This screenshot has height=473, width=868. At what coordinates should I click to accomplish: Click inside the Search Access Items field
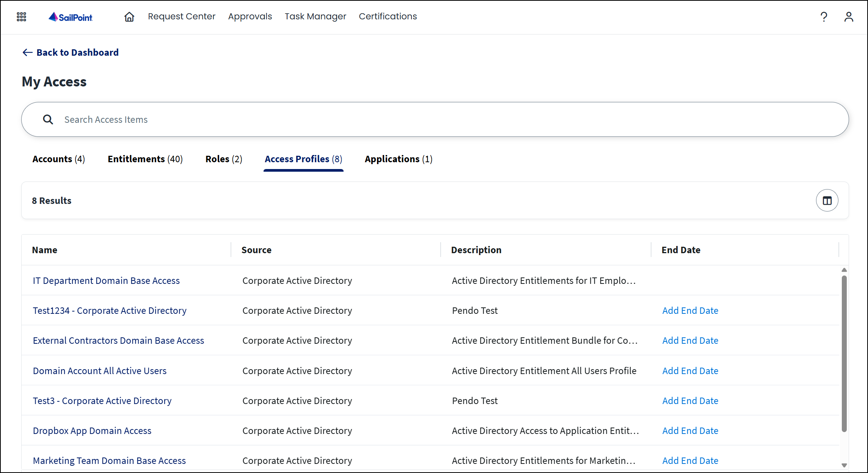[x=228, y=119]
